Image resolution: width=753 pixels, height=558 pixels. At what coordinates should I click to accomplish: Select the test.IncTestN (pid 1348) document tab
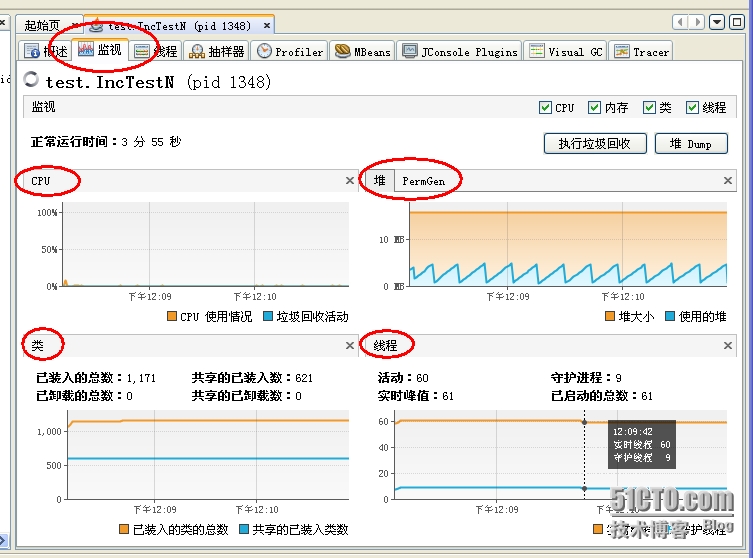[x=179, y=25]
